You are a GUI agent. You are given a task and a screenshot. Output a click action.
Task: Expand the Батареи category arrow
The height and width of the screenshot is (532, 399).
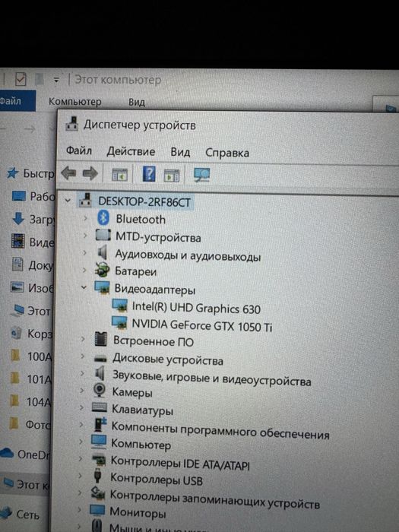(x=84, y=270)
